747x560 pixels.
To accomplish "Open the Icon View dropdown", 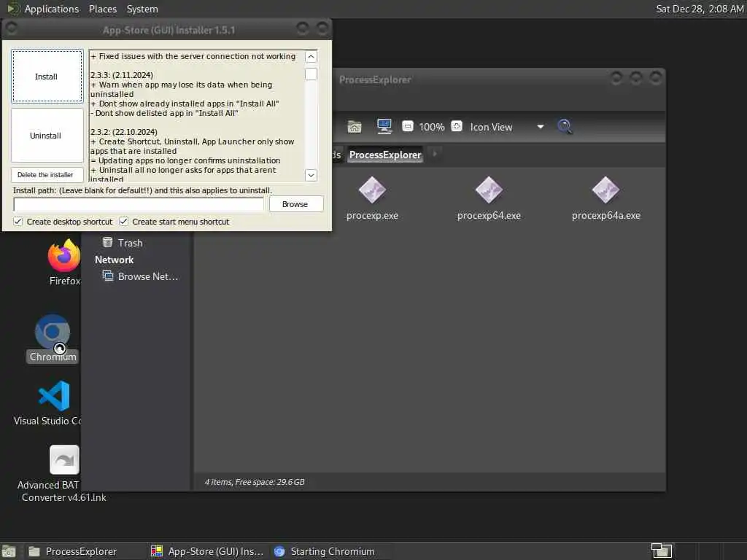I will 506,127.
